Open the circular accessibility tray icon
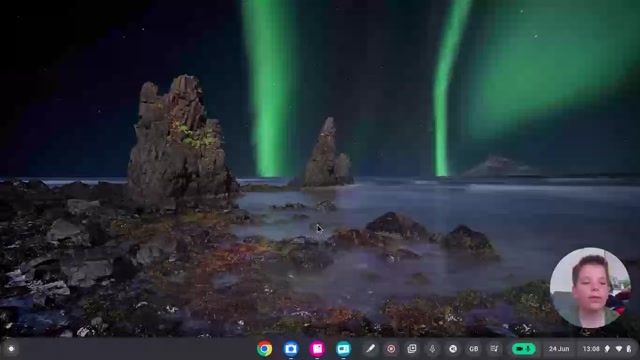 [x=453, y=349]
